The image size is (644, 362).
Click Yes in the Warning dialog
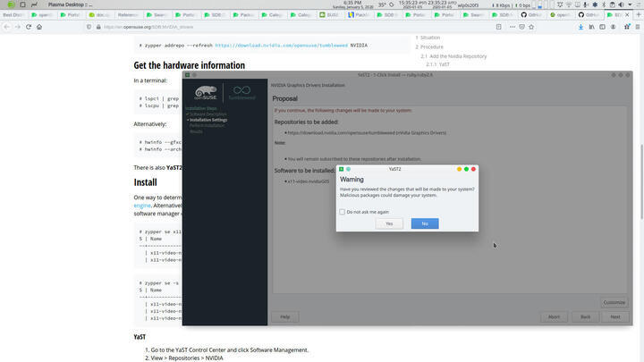coord(389,223)
